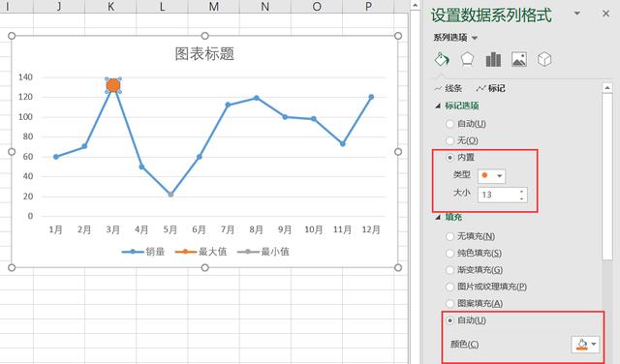Select 图片或纹理填充(P) fill option
Image resolution: width=620 pixels, height=364 pixels.
pyautogui.click(x=449, y=287)
